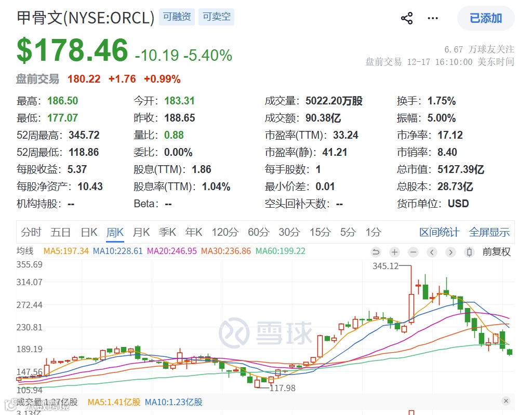Click the share icon
The image size is (532, 415).
pos(406,18)
